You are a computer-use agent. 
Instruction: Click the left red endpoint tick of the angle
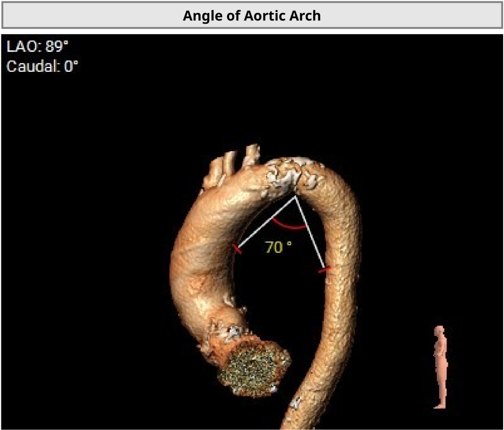[237, 250]
